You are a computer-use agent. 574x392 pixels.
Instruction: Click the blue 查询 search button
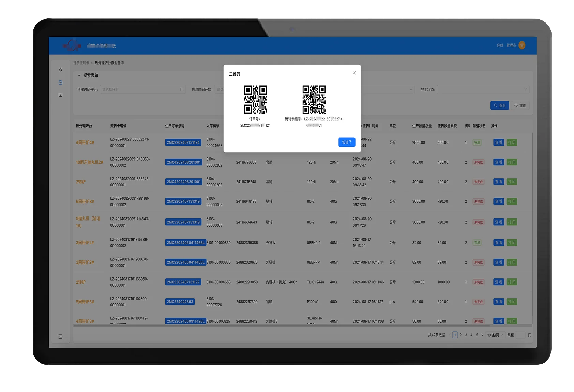coord(500,106)
